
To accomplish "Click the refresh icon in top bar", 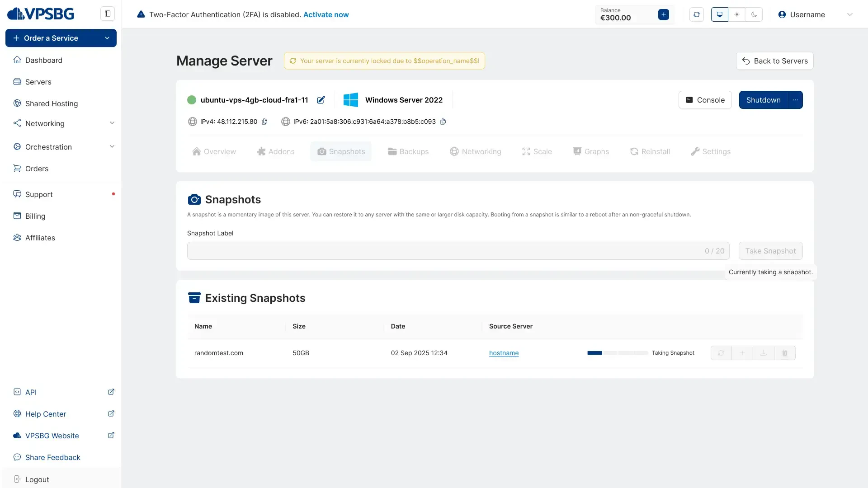I will pyautogui.click(x=697, y=14).
